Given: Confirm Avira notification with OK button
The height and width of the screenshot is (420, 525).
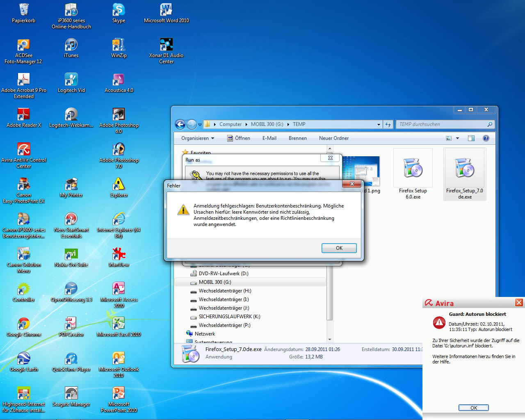Looking at the screenshot, I should coord(473,408).
